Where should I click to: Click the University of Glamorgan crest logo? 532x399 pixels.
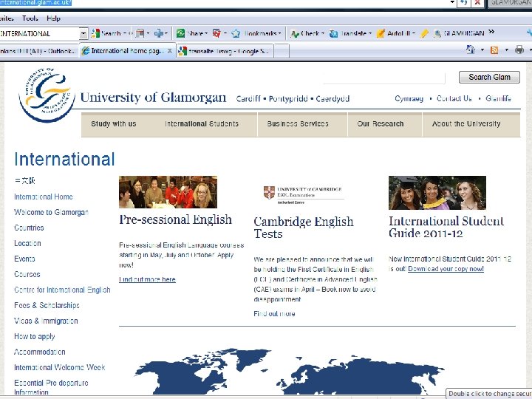pos(47,95)
